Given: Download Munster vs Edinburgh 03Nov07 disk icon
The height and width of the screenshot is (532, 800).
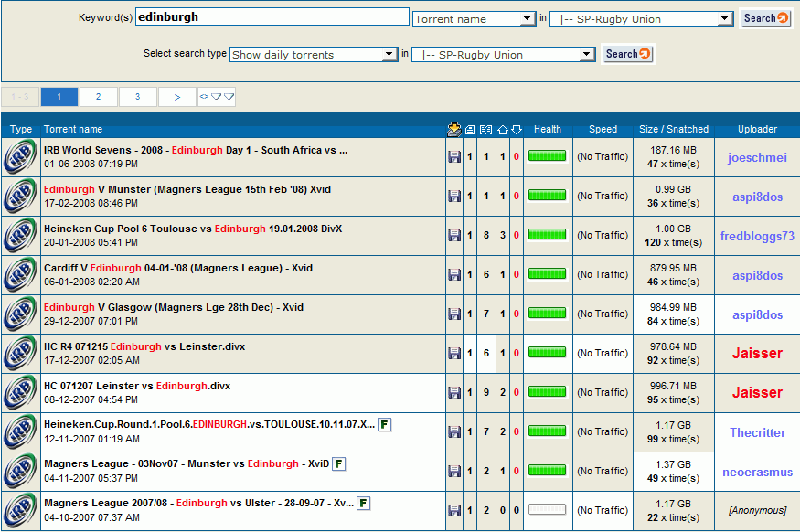Looking at the screenshot, I should (x=454, y=471).
